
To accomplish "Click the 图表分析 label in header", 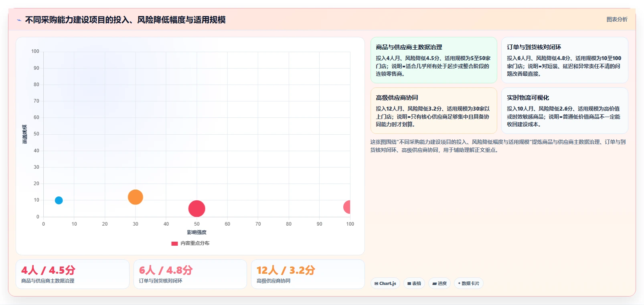I will (617, 19).
